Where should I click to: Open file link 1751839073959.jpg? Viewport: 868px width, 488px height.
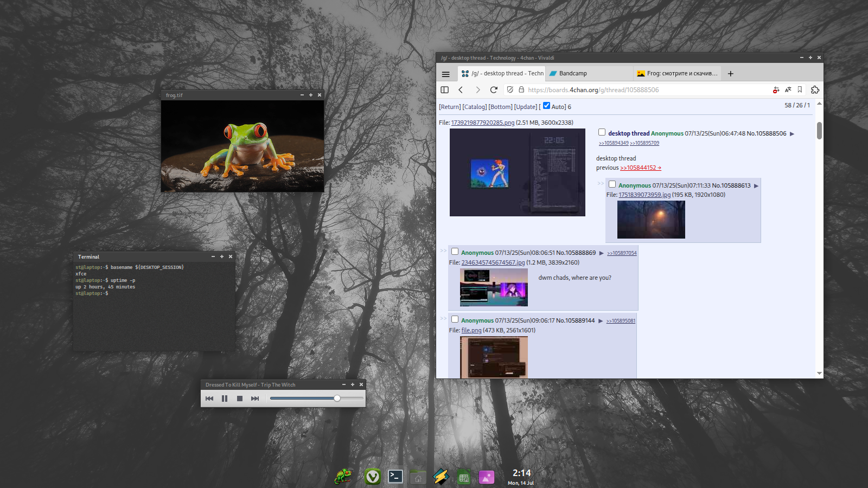pyautogui.click(x=644, y=195)
